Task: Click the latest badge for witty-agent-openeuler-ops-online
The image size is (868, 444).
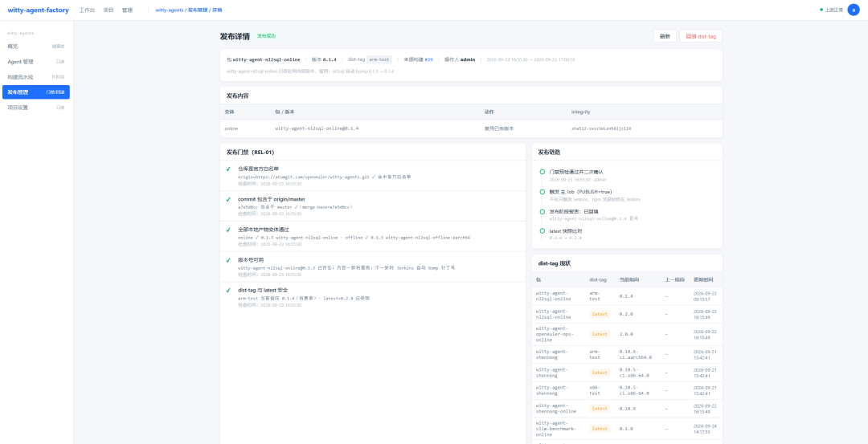Action: pos(600,334)
